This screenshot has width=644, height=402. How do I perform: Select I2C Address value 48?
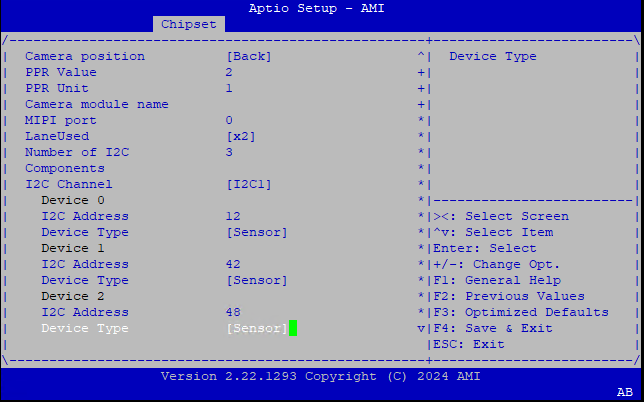point(233,312)
